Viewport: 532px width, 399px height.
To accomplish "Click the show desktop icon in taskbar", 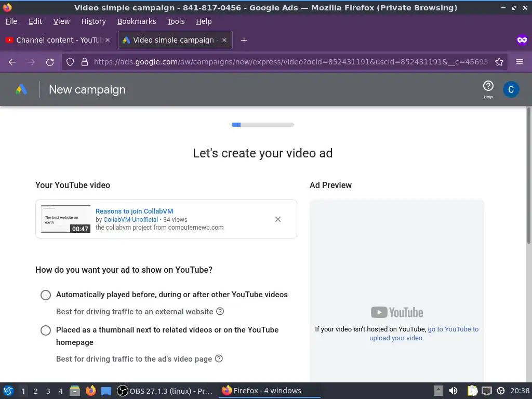I will click(x=106, y=391).
